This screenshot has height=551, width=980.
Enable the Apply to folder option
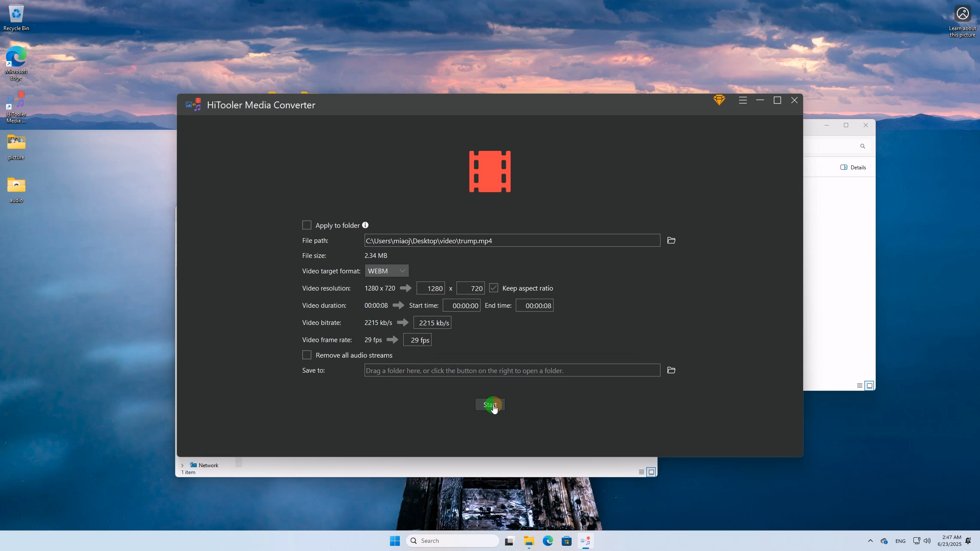point(307,225)
